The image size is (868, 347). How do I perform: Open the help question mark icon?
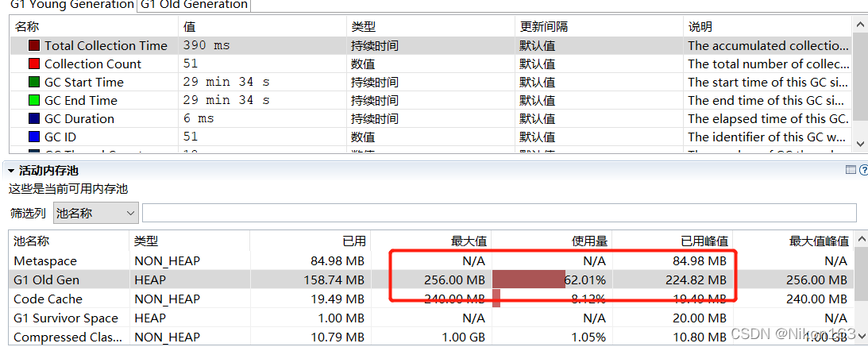863,171
